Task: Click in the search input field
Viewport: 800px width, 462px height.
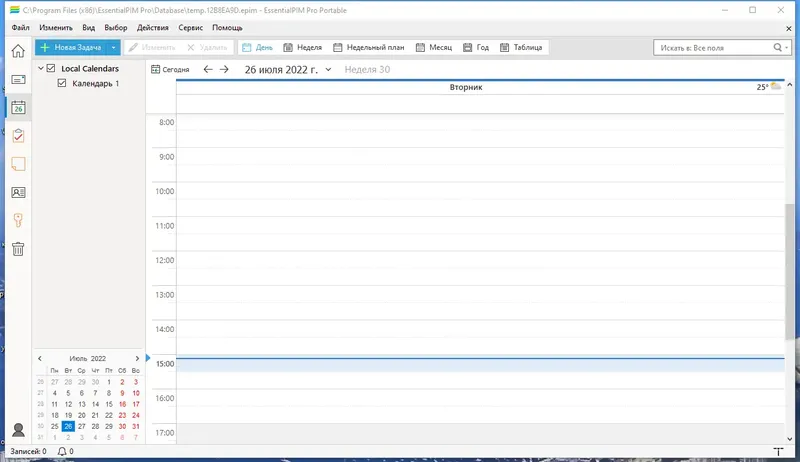Action: pyautogui.click(x=713, y=47)
